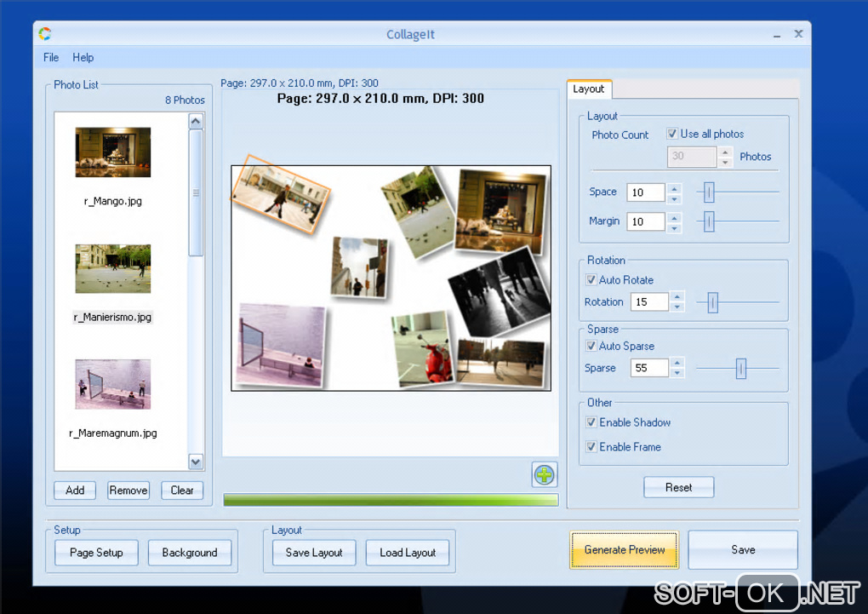
Task: Open Page Setup
Action: coord(96,553)
